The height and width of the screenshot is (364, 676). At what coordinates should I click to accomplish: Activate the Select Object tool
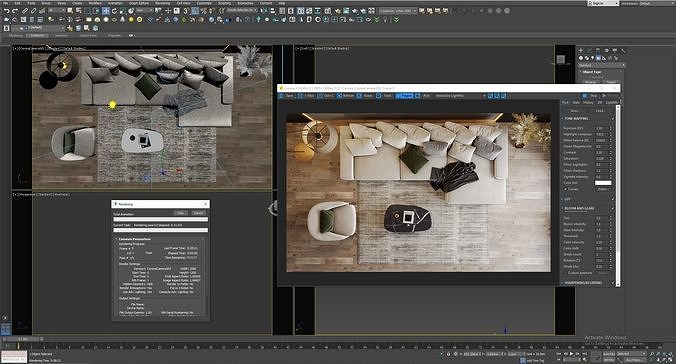(x=70, y=10)
